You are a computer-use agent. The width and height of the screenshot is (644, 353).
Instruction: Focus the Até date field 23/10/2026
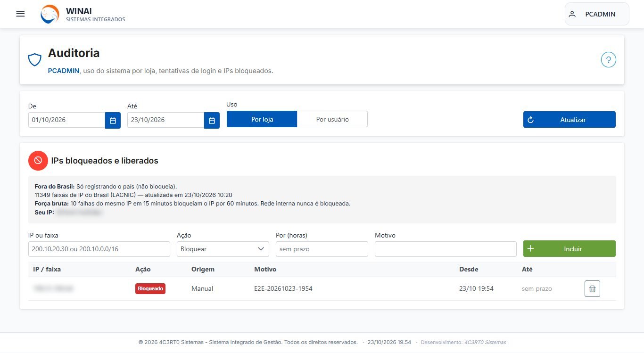click(x=165, y=120)
